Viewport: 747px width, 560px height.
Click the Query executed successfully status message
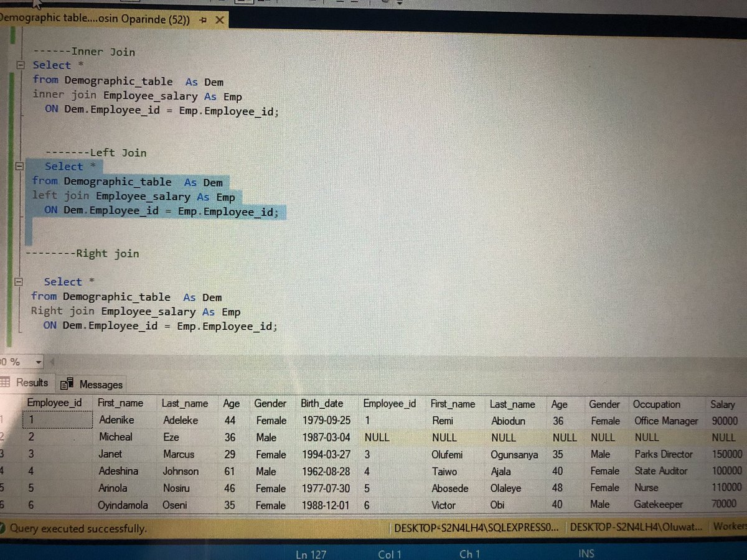click(x=78, y=529)
